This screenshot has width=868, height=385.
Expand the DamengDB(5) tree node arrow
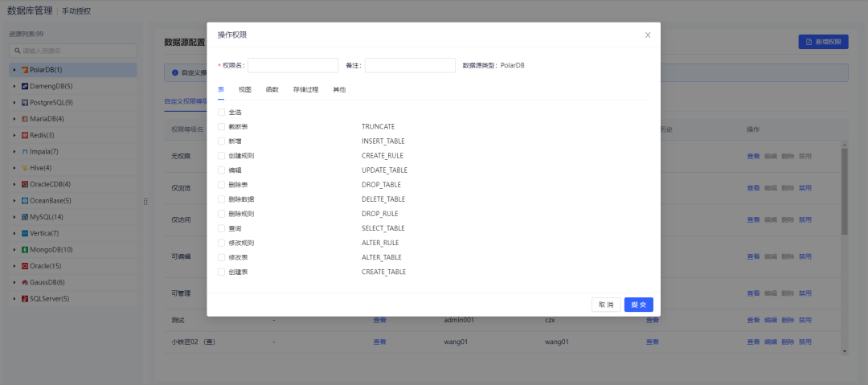coord(14,86)
